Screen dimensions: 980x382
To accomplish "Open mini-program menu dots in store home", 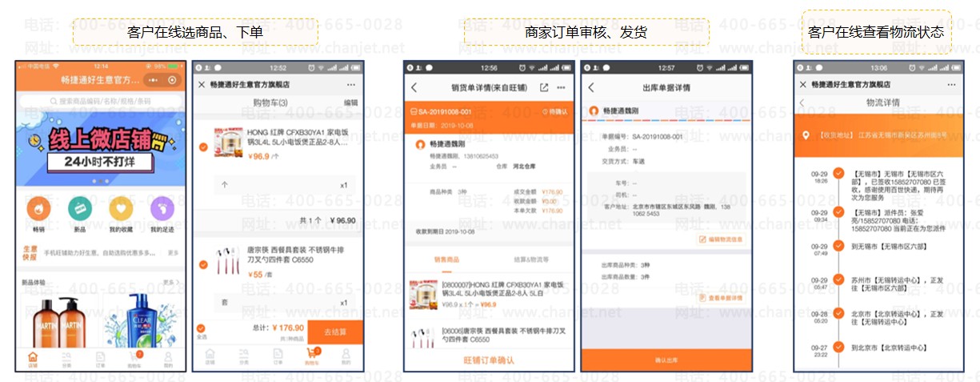I will pyautogui.click(x=152, y=80).
